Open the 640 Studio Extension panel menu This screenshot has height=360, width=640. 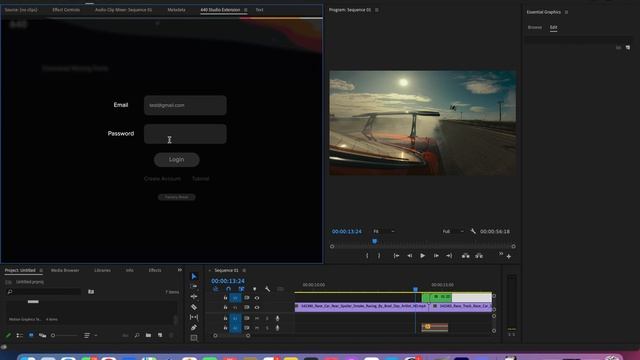(246, 10)
